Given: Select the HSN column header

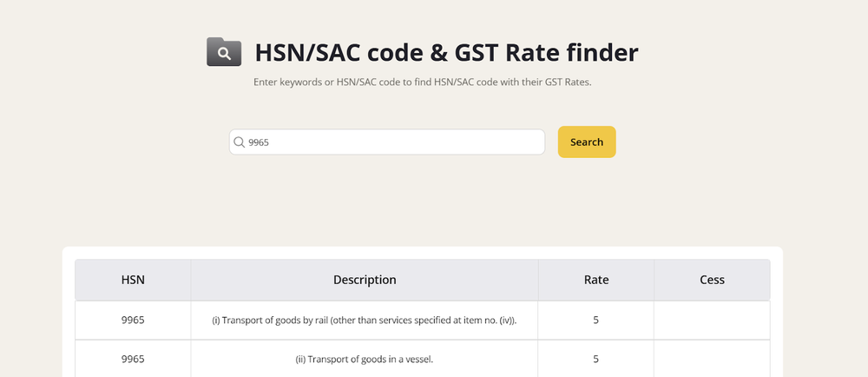Looking at the screenshot, I should [x=133, y=280].
